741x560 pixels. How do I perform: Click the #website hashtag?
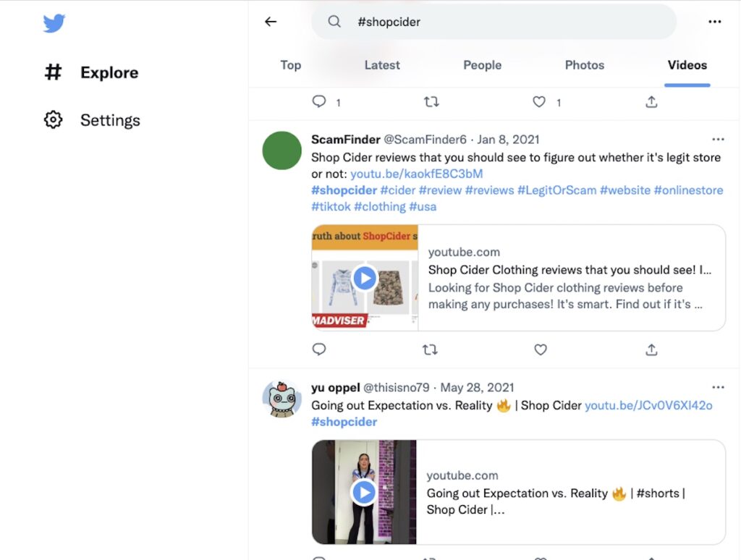[x=625, y=190]
